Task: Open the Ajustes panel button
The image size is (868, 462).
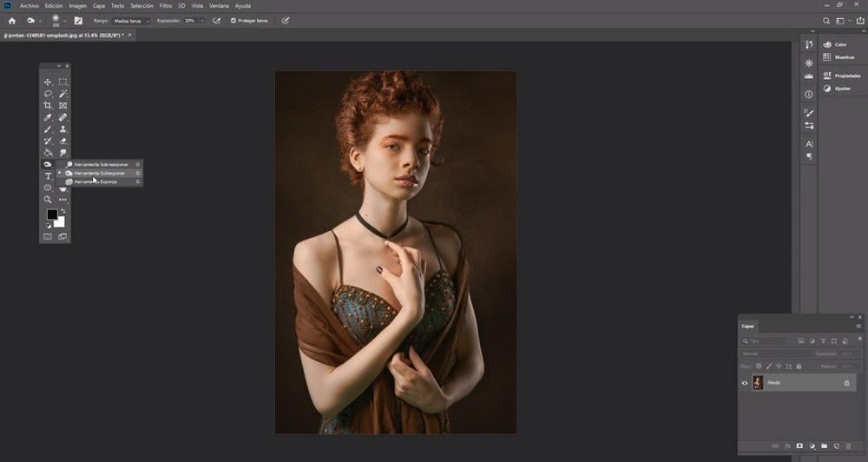Action: tap(837, 88)
